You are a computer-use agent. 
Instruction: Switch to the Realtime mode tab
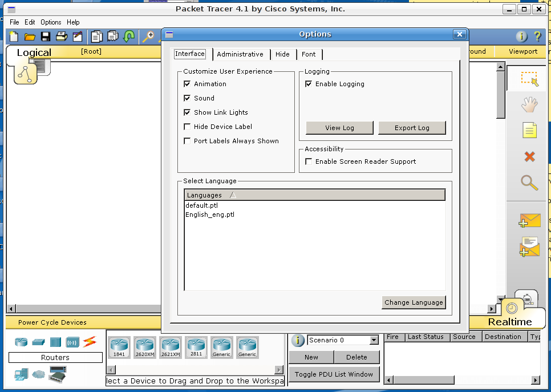pyautogui.click(x=510, y=322)
